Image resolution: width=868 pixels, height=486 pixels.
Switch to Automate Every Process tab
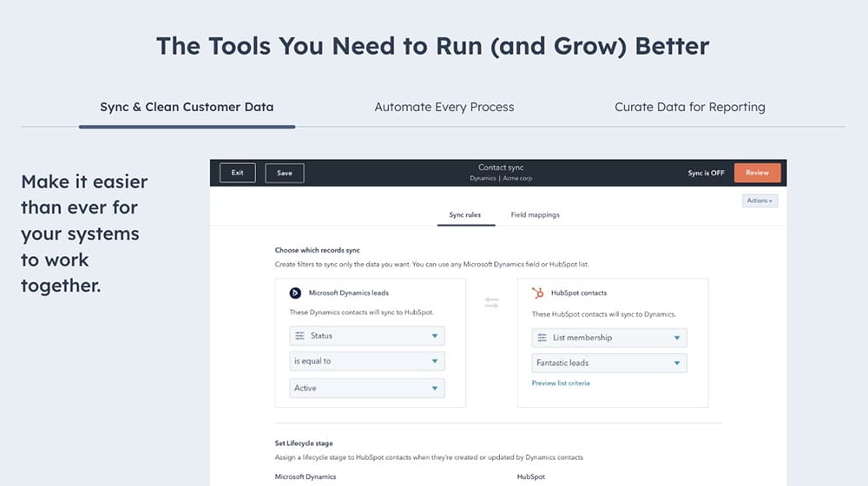tap(444, 107)
